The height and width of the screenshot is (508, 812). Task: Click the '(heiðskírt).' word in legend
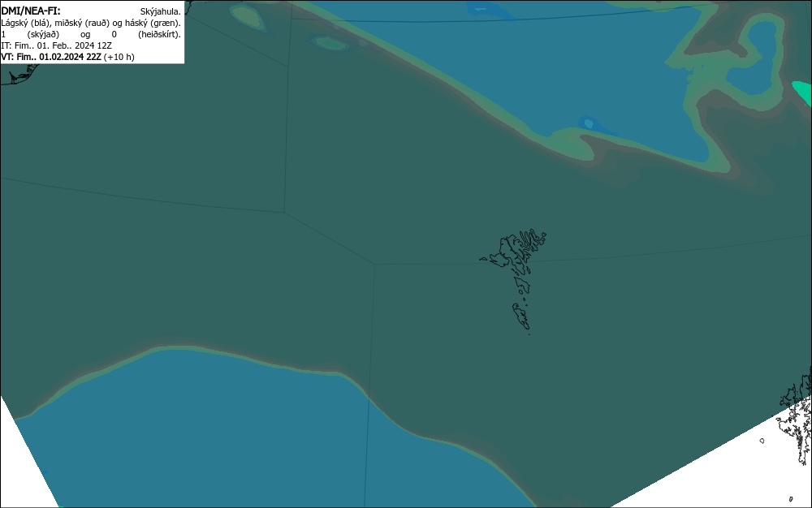159,34
